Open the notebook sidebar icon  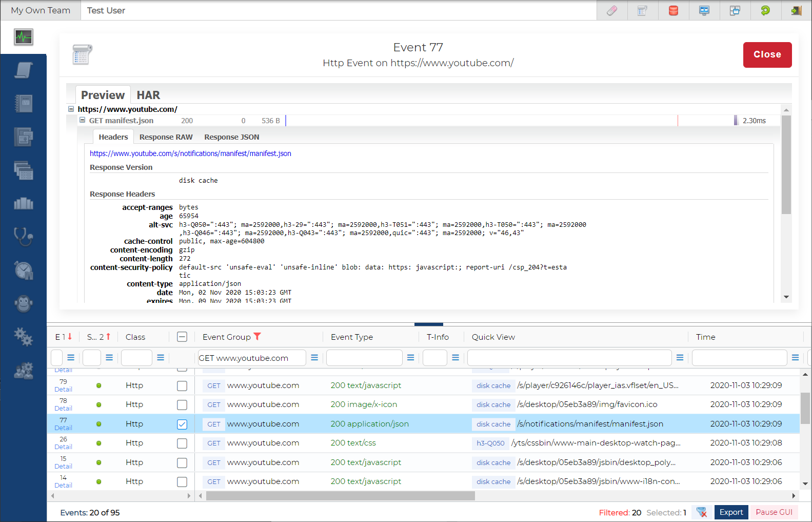(24, 104)
